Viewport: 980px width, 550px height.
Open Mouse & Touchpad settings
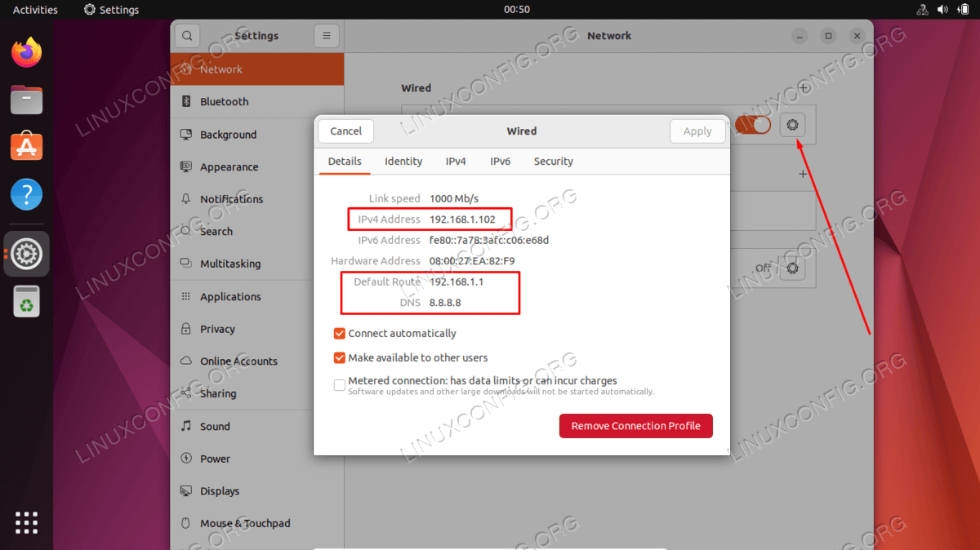click(256, 523)
